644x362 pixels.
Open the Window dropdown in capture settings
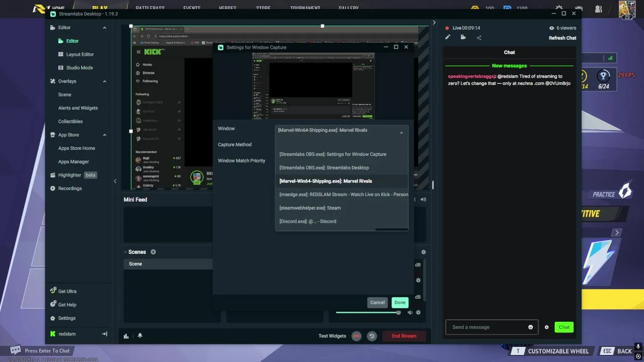(x=342, y=133)
